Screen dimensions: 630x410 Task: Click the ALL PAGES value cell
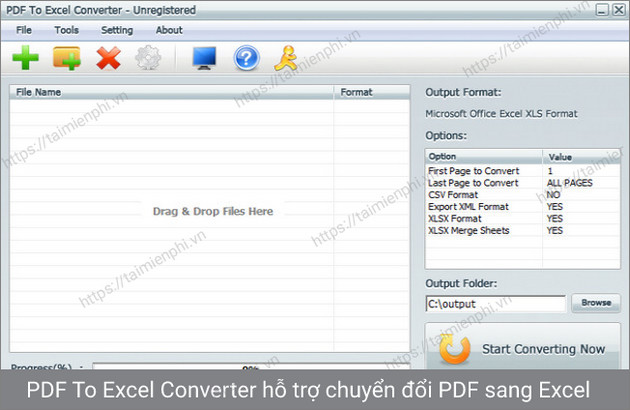tap(569, 183)
